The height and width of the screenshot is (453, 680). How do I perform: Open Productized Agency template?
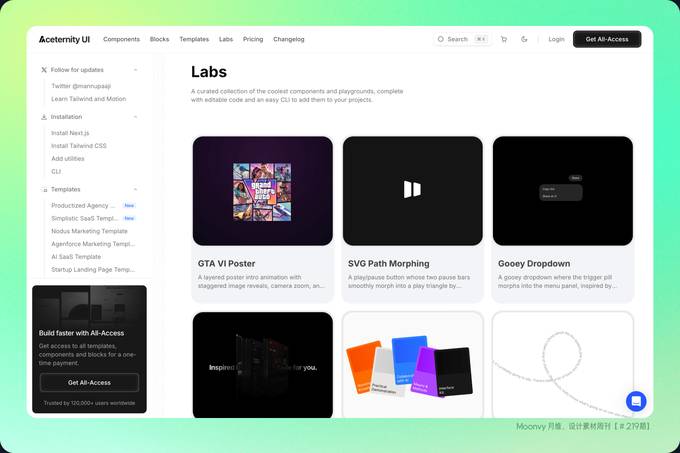(x=83, y=205)
